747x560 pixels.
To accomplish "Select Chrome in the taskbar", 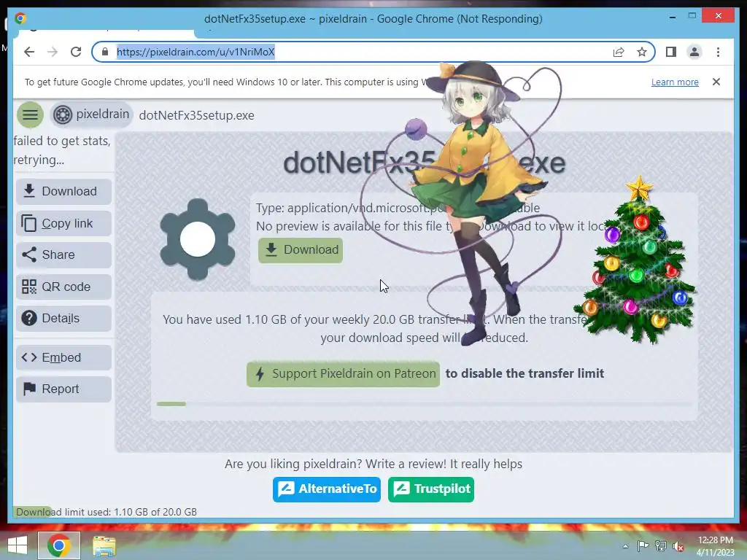I will click(59, 545).
